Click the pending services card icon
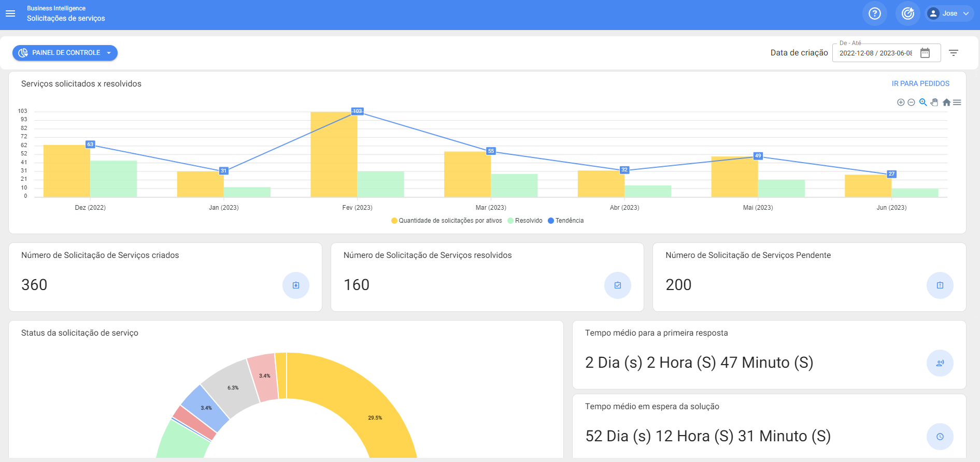This screenshot has height=462, width=980. (x=940, y=285)
